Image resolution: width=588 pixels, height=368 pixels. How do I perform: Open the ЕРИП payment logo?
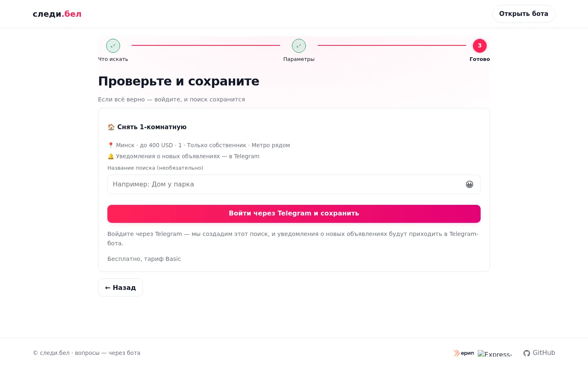[463, 353]
